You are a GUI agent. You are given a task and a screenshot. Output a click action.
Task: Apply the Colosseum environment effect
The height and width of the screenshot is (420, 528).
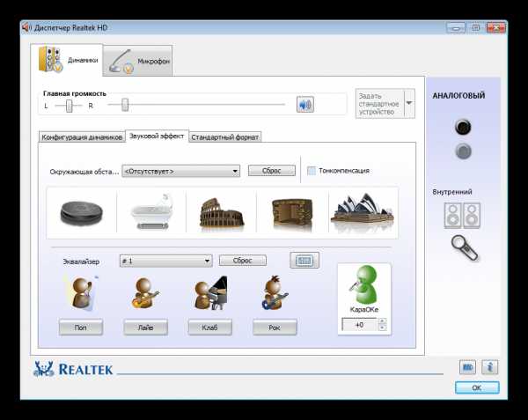pyautogui.click(x=222, y=214)
